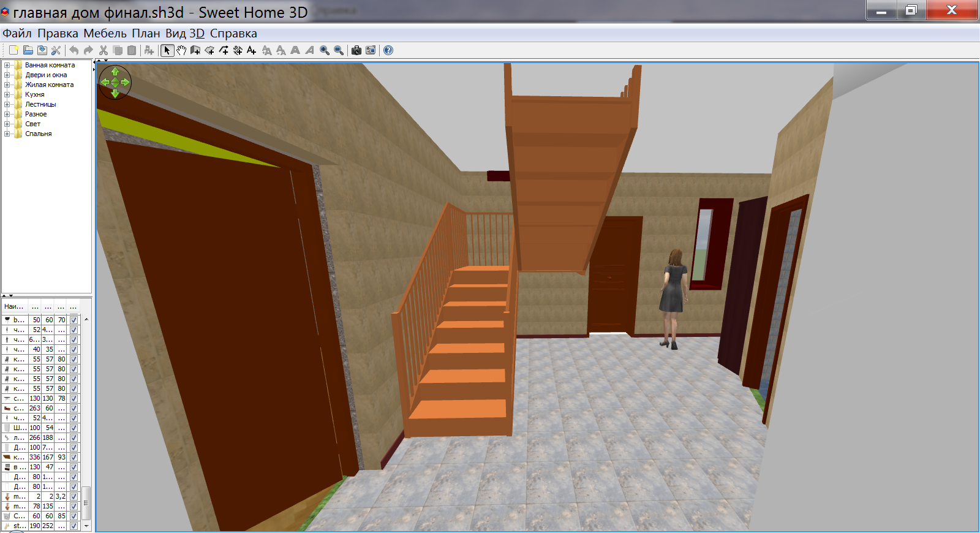Activate the Create rooms tool
The image size is (980, 533).
209,50
